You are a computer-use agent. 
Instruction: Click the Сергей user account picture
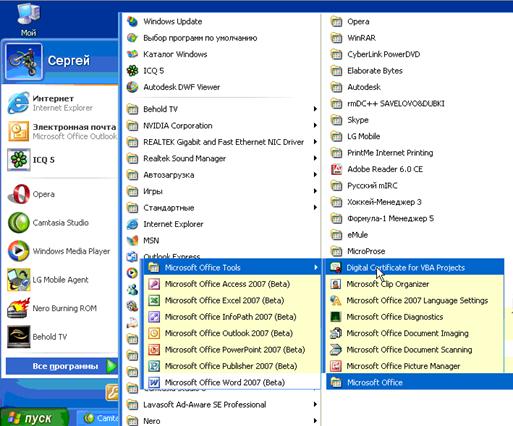tap(24, 62)
